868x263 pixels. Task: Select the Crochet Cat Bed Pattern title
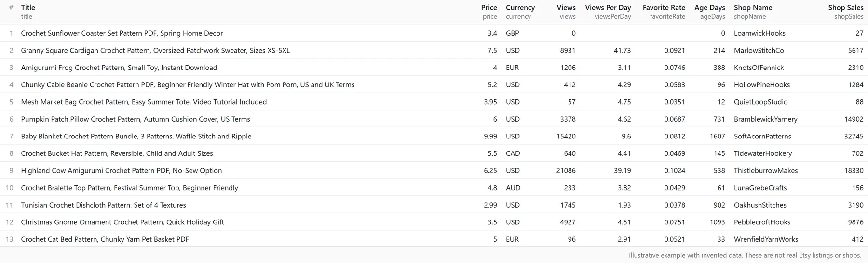[105, 239]
